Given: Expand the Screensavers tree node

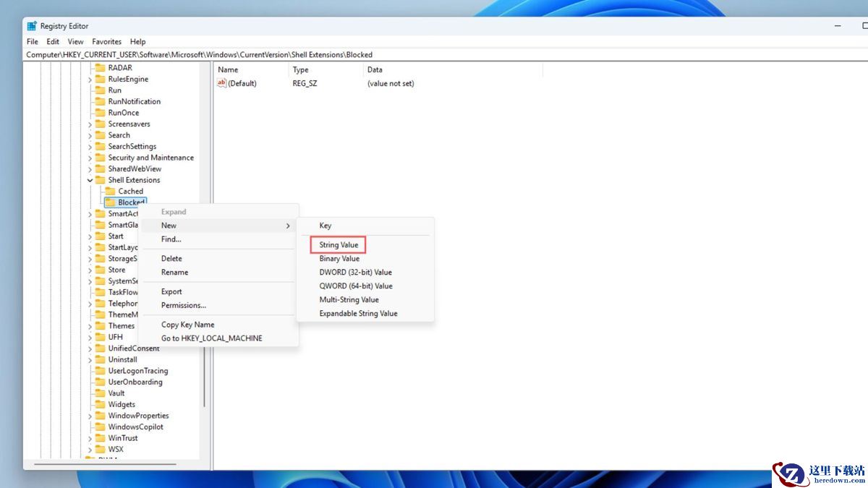Looking at the screenshot, I should tap(90, 124).
